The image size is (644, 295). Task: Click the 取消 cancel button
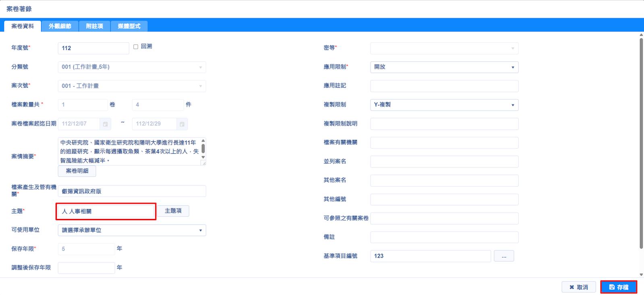click(x=578, y=287)
